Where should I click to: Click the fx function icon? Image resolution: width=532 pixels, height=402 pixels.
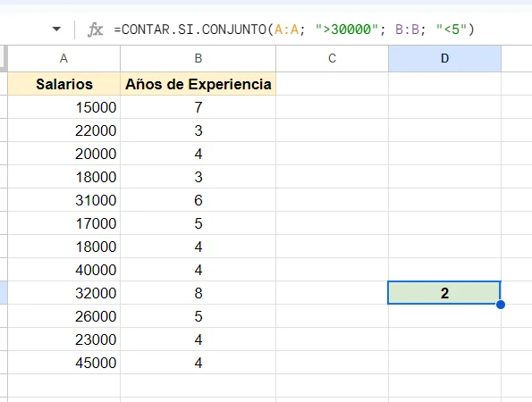click(x=95, y=29)
